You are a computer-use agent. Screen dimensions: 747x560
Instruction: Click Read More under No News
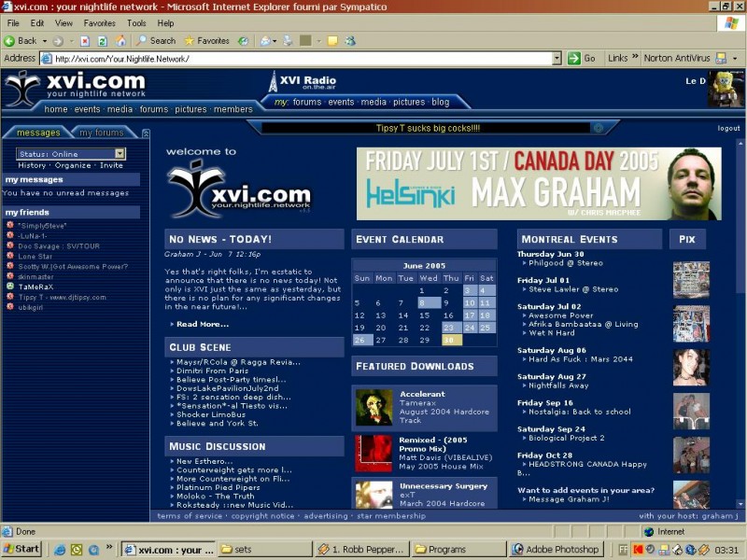(x=203, y=324)
